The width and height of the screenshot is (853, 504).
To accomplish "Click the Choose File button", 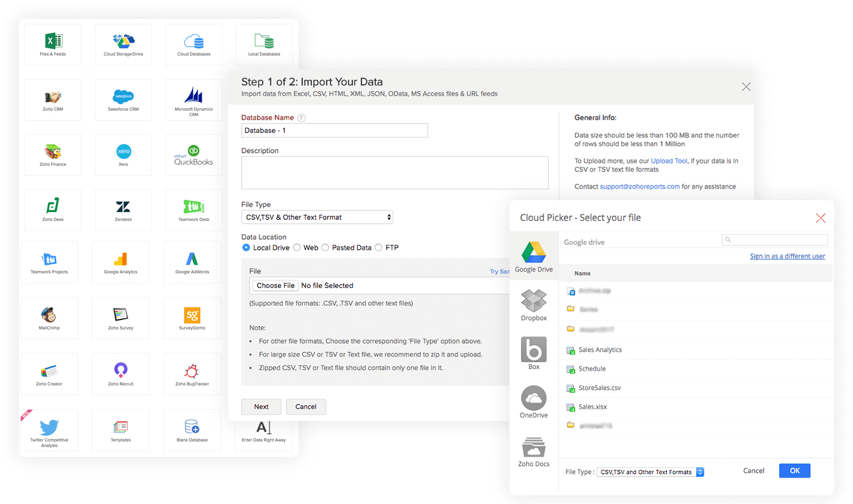I will (x=276, y=285).
